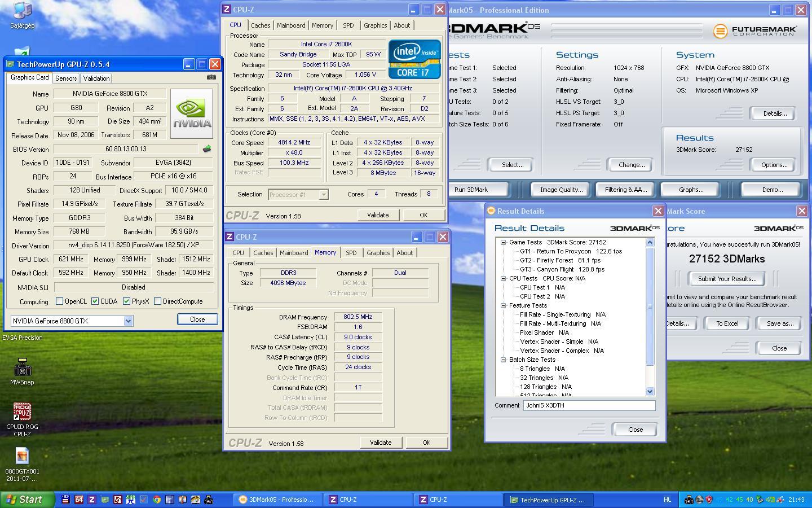The width and height of the screenshot is (812, 508).
Task: Toggle the PhysX checkbox in GPU-Z
Action: point(126,301)
